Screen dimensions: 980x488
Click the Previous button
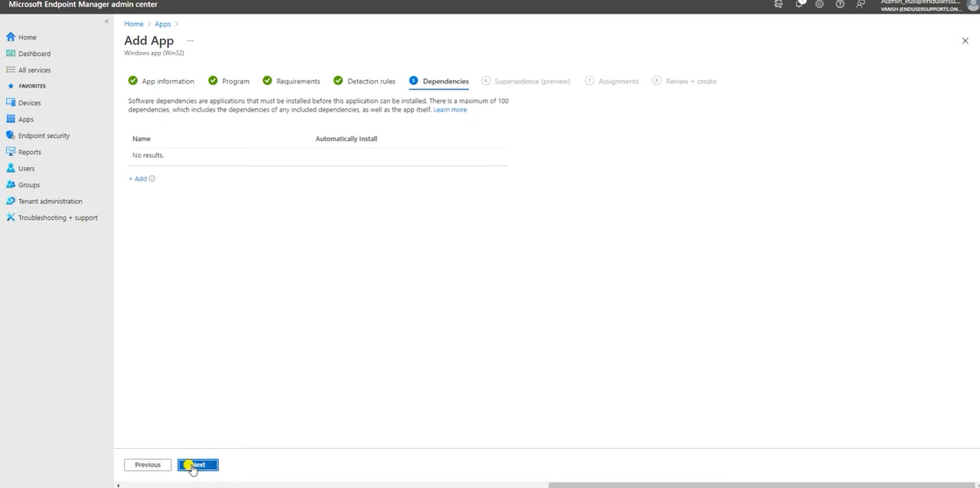point(147,465)
